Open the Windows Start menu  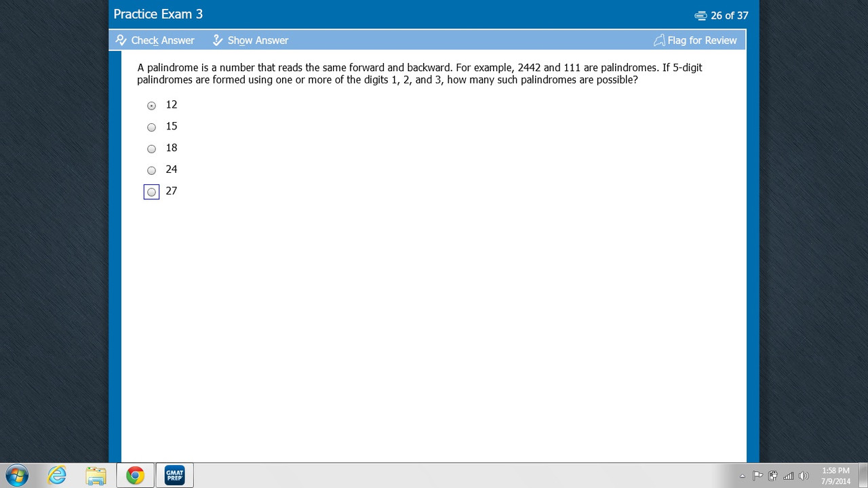[x=16, y=476]
